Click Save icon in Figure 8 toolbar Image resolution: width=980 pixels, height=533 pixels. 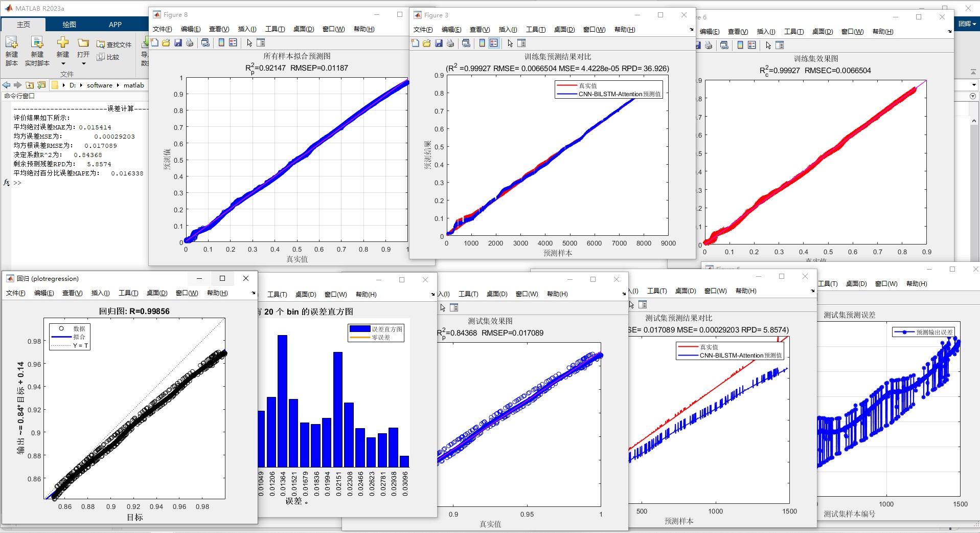178,42
